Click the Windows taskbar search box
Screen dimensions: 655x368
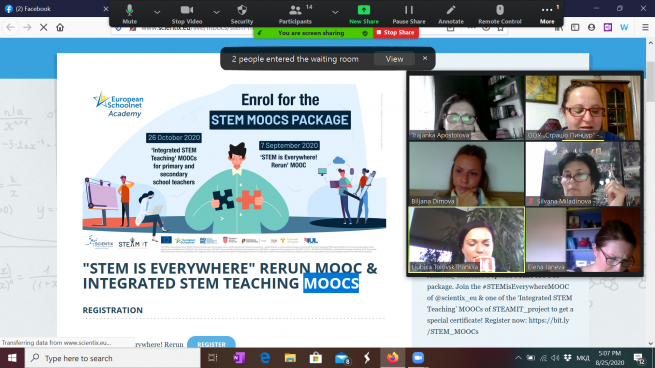point(113,358)
